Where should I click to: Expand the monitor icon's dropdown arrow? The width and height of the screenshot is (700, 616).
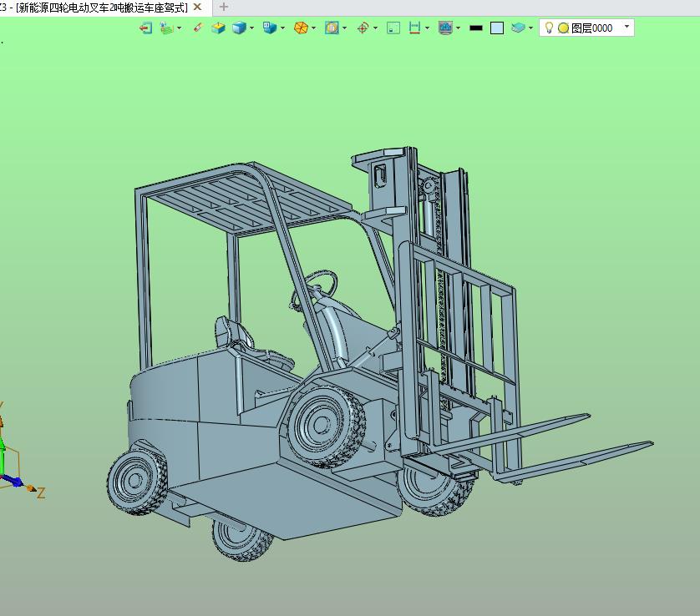459,28
